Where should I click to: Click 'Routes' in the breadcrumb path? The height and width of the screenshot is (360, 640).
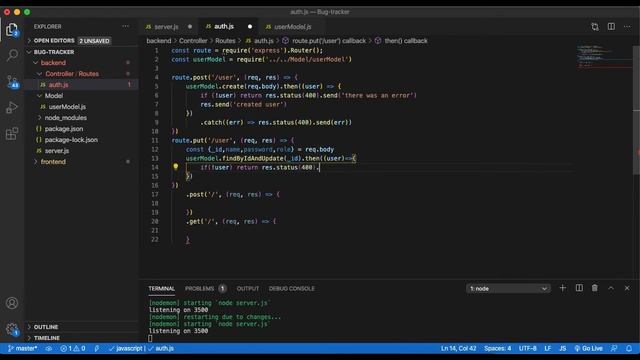point(225,41)
